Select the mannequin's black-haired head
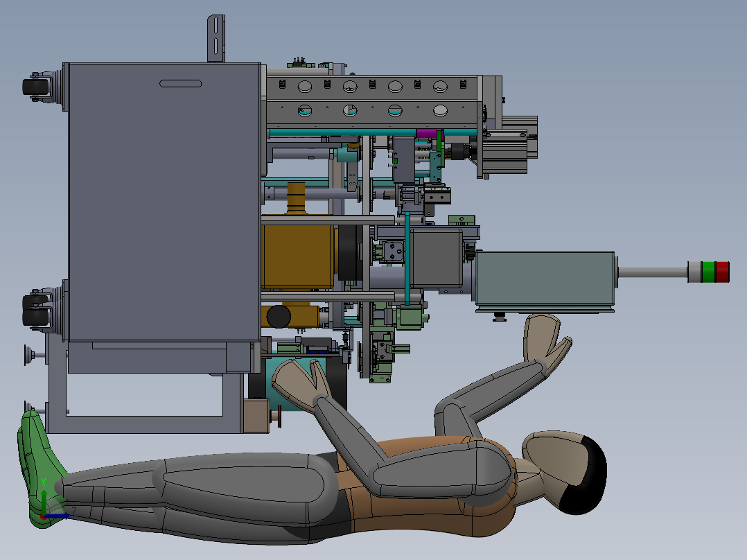Viewport: 747px width, 560px height. click(x=566, y=471)
